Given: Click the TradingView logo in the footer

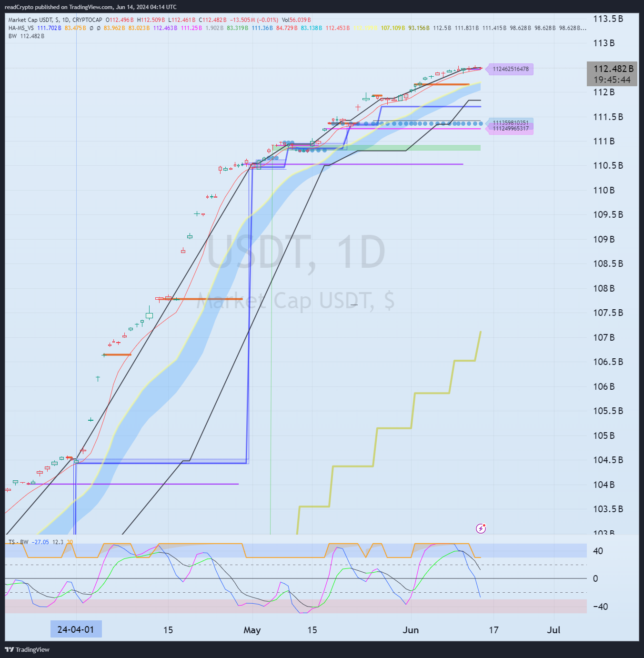Looking at the screenshot, I should pyautogui.click(x=27, y=649).
